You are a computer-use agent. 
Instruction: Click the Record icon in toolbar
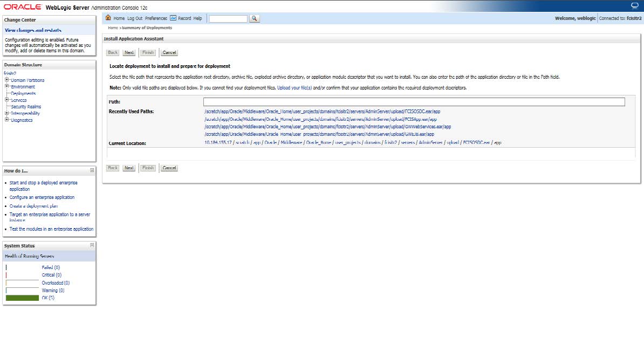click(x=173, y=18)
